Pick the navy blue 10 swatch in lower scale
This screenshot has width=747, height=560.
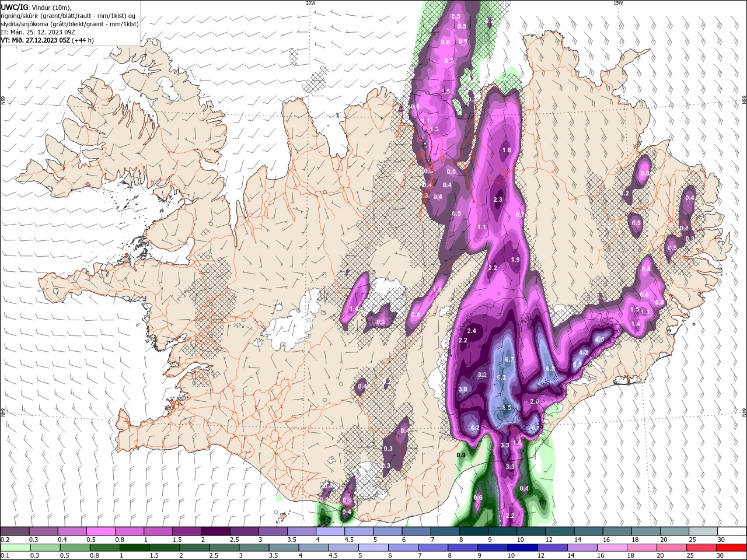tap(522, 548)
